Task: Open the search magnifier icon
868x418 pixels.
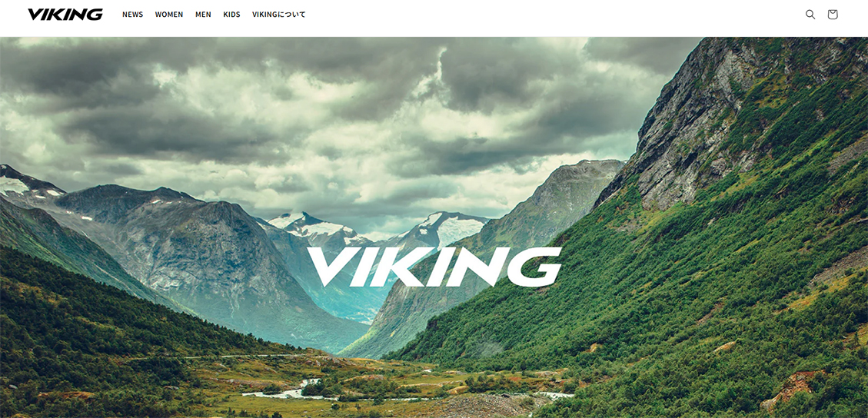Action: tap(810, 15)
